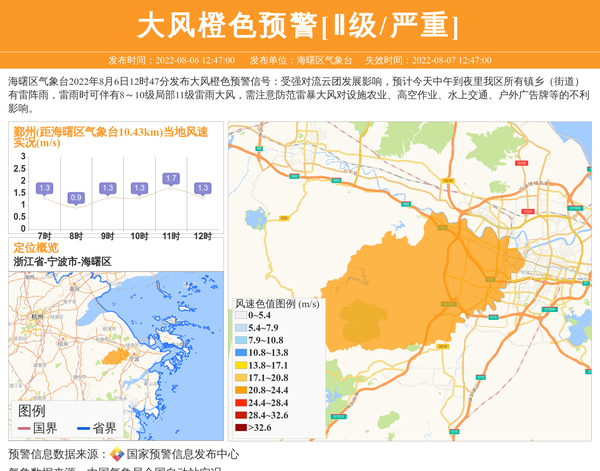600x471 pixels.
Task: Click the 国家预警信息发布中心 logo icon
Action: coord(117,454)
